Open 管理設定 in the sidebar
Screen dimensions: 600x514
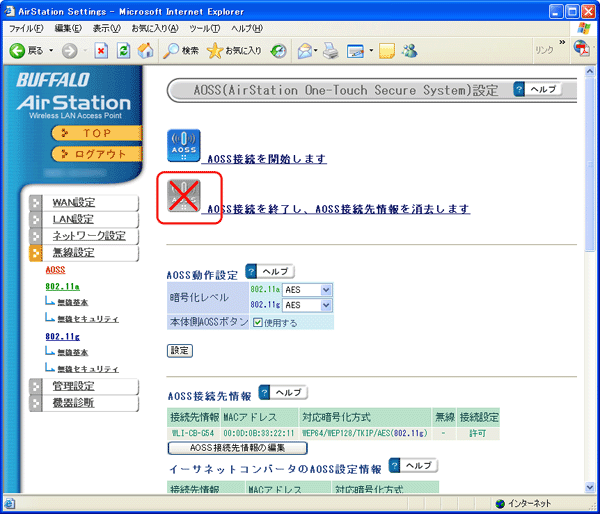point(84,386)
